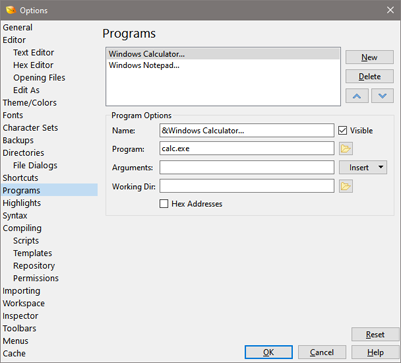Click the Program field containing calc.exe
The width and height of the screenshot is (401, 363).
pos(247,149)
